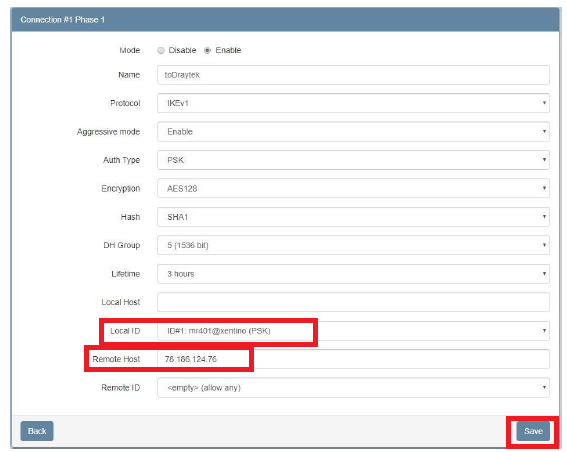The image size is (567, 452).
Task: Select the Disable mode radio button
Action: [161, 50]
